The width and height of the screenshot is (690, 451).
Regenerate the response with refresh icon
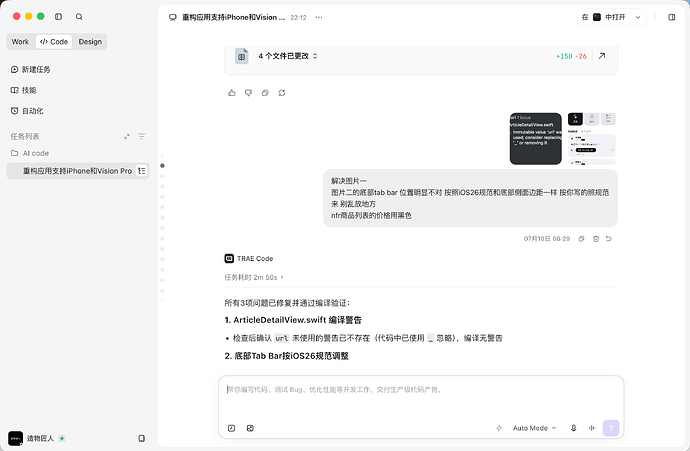[x=282, y=93]
